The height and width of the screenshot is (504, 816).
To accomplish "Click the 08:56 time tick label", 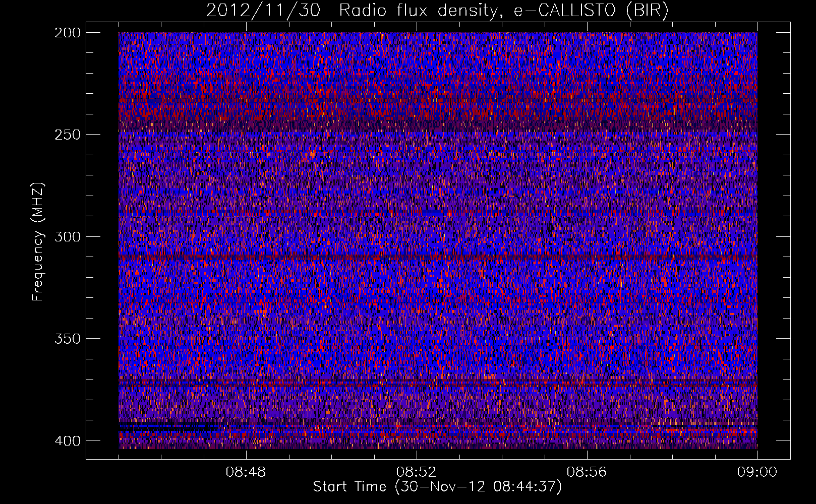I will (x=587, y=472).
